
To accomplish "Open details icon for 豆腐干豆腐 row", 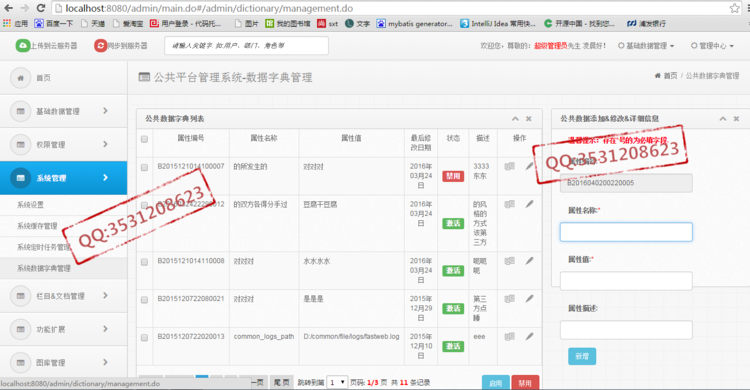I will [x=509, y=204].
